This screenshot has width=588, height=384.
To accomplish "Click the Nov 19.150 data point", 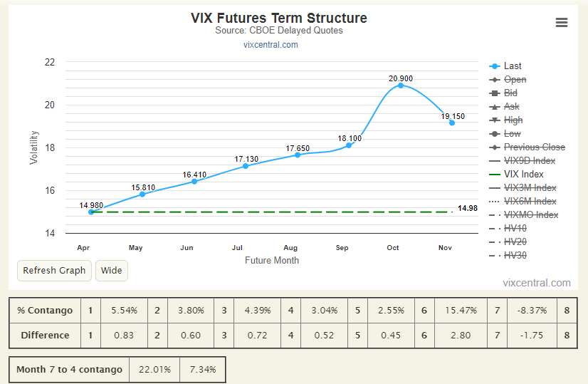I will tap(452, 123).
